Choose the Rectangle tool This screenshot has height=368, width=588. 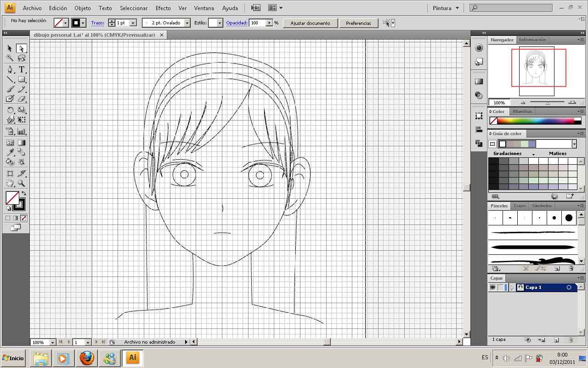(21, 80)
